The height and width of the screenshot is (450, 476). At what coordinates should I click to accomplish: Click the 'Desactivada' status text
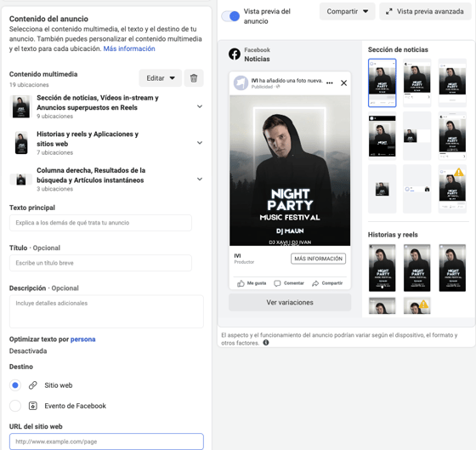pos(28,351)
